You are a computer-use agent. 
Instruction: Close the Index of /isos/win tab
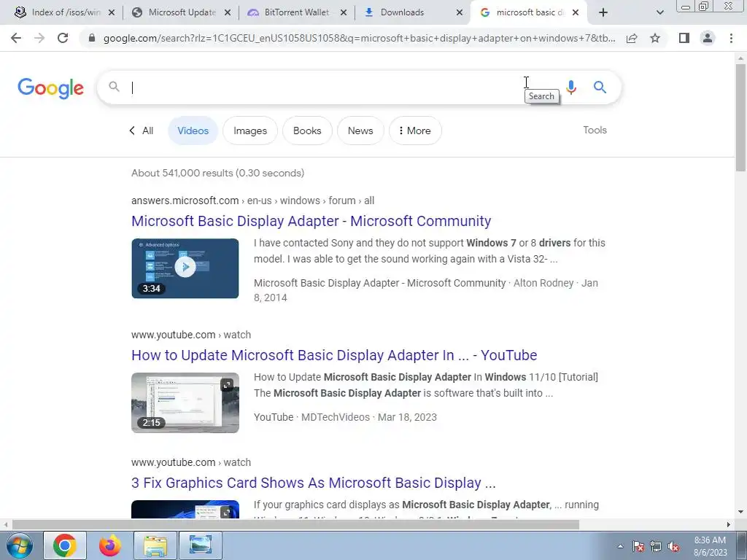[112, 13]
